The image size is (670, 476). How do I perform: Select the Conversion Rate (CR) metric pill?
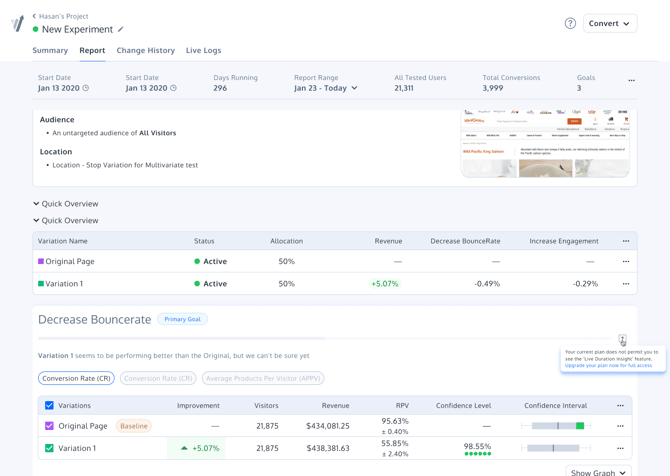[76, 379]
